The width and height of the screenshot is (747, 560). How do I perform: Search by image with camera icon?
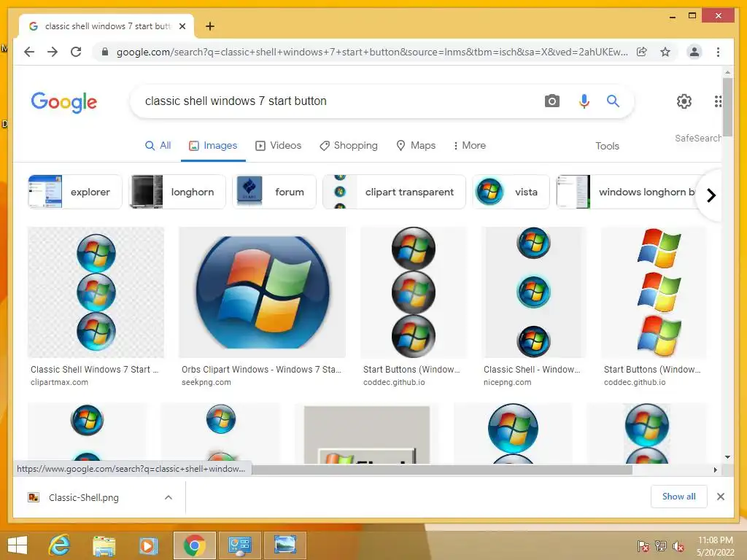tap(551, 101)
